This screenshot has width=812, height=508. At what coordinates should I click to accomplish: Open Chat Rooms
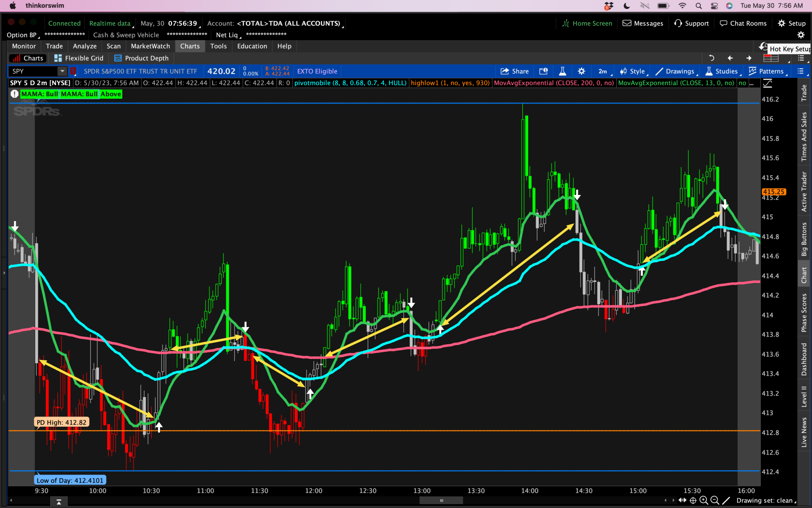click(x=743, y=24)
